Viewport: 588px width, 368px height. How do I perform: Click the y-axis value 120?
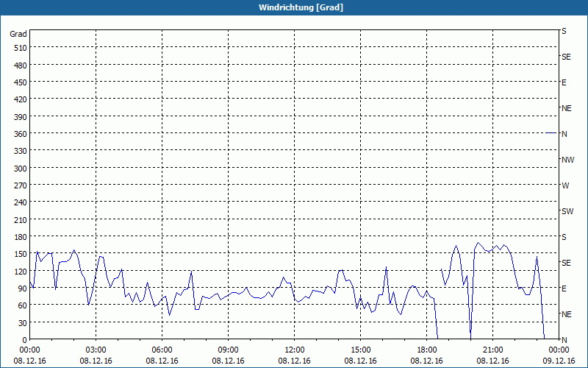point(21,272)
